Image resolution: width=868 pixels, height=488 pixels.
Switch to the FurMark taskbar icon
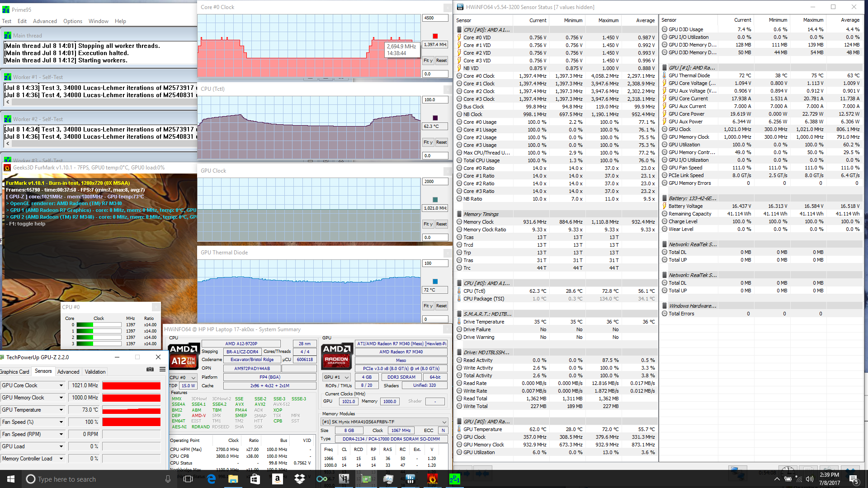[x=432, y=479]
